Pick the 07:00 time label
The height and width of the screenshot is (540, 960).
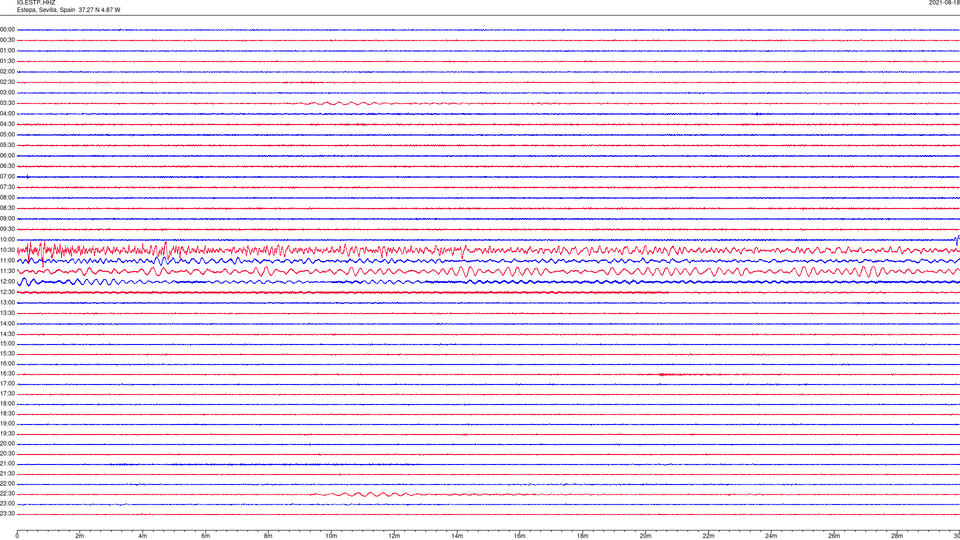(7, 176)
